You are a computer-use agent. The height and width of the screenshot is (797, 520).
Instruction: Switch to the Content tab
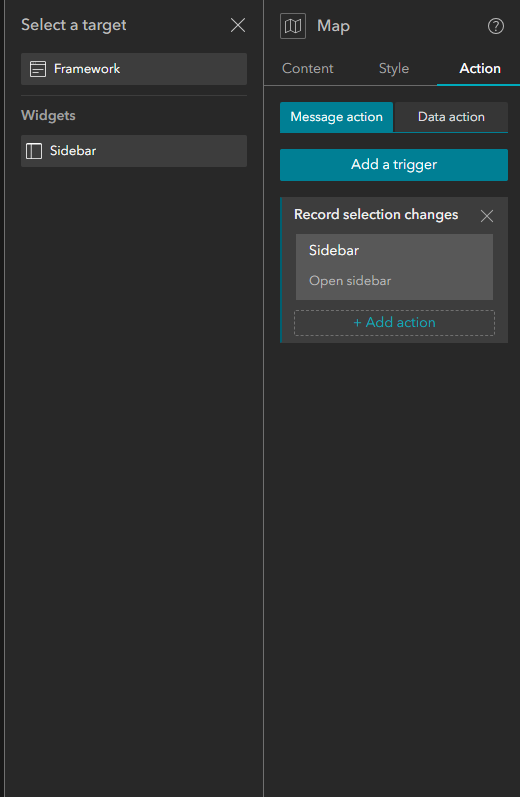[308, 69]
